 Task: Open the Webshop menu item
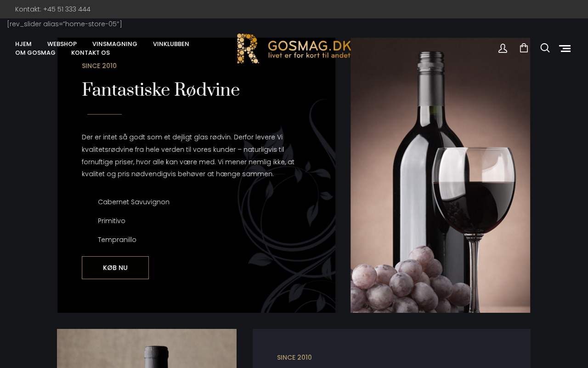[x=62, y=44]
